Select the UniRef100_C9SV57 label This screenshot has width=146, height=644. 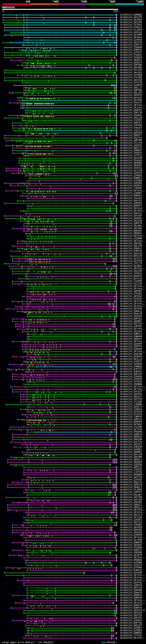tap(131, 120)
